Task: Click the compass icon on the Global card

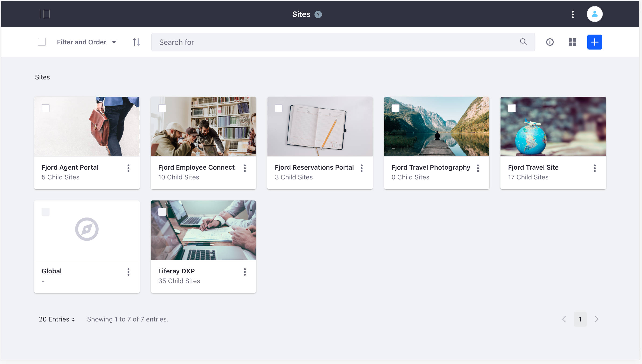Action: tap(86, 229)
